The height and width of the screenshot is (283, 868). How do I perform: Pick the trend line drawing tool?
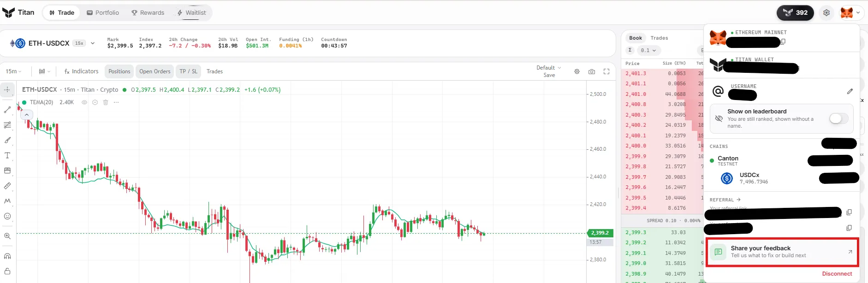(x=7, y=110)
